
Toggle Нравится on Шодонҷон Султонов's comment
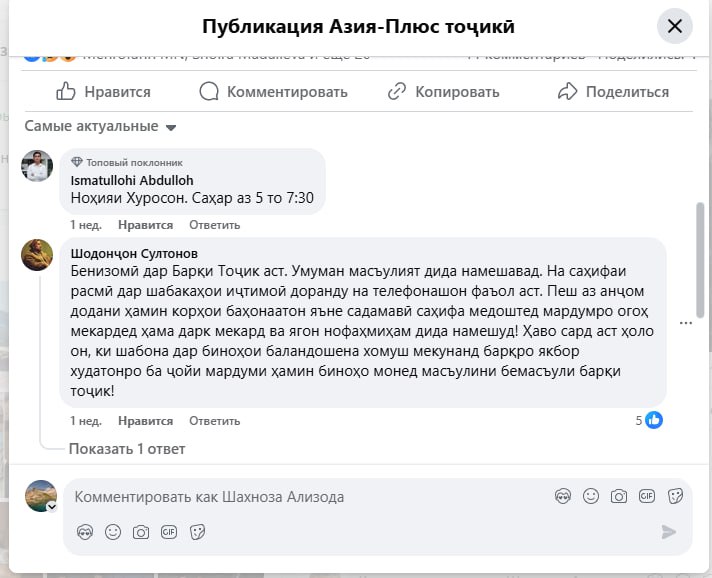(145, 420)
